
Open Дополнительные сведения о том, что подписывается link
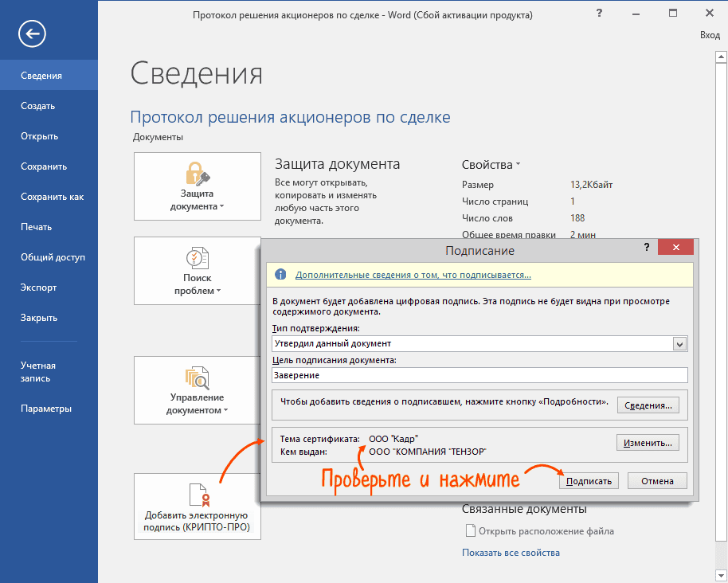click(413, 275)
